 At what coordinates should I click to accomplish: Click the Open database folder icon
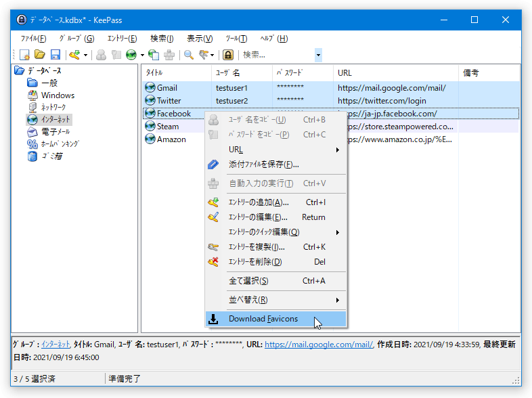click(40, 55)
